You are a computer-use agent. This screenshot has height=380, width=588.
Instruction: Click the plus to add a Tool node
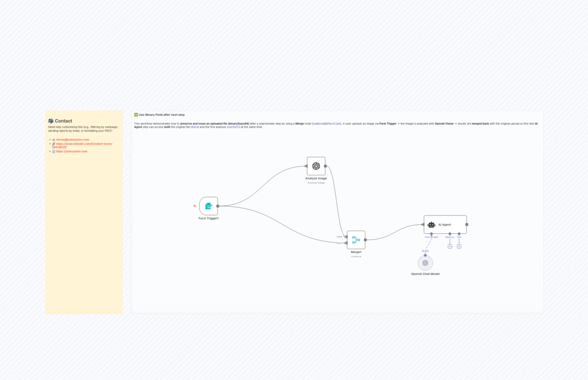click(x=459, y=246)
